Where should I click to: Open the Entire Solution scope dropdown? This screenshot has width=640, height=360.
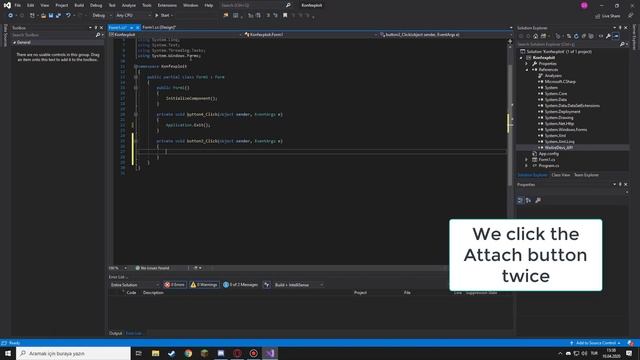pos(135,285)
